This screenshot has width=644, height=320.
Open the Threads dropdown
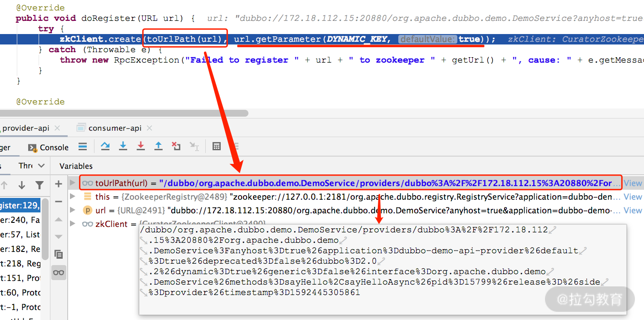point(32,166)
